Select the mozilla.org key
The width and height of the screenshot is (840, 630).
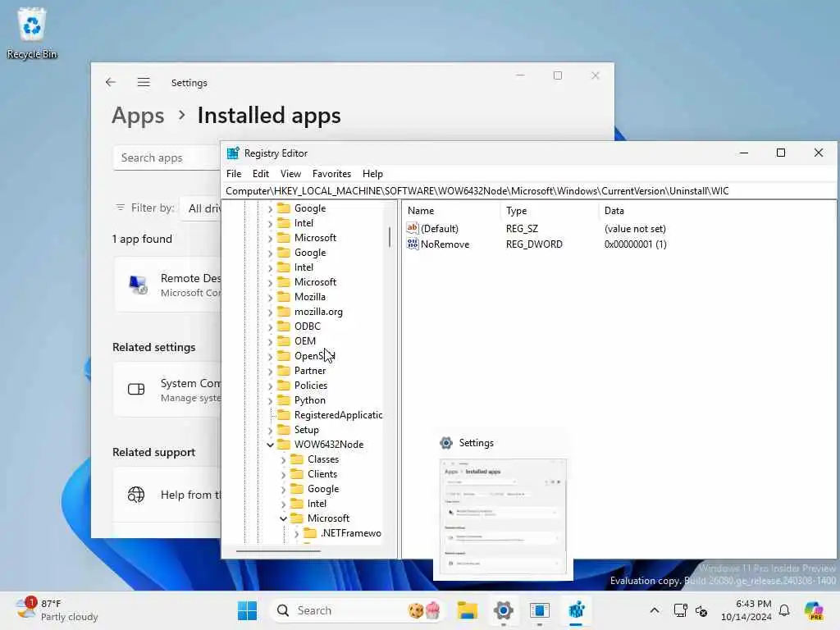click(318, 311)
